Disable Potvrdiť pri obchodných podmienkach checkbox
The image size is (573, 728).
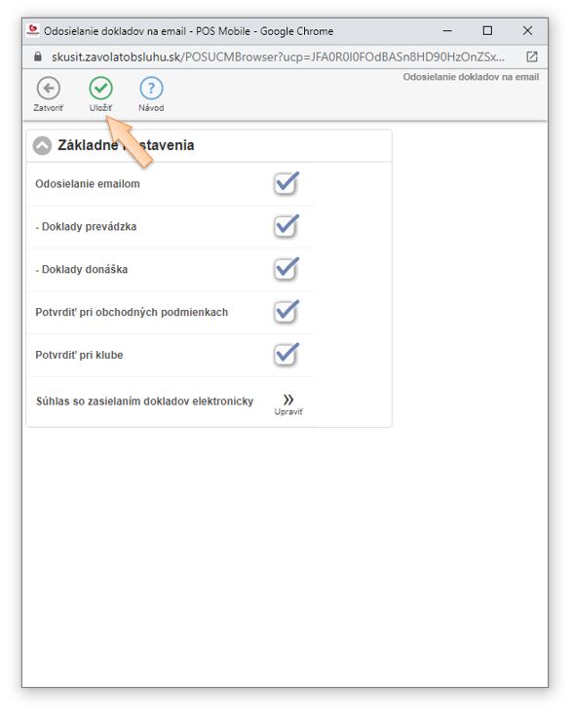(286, 312)
